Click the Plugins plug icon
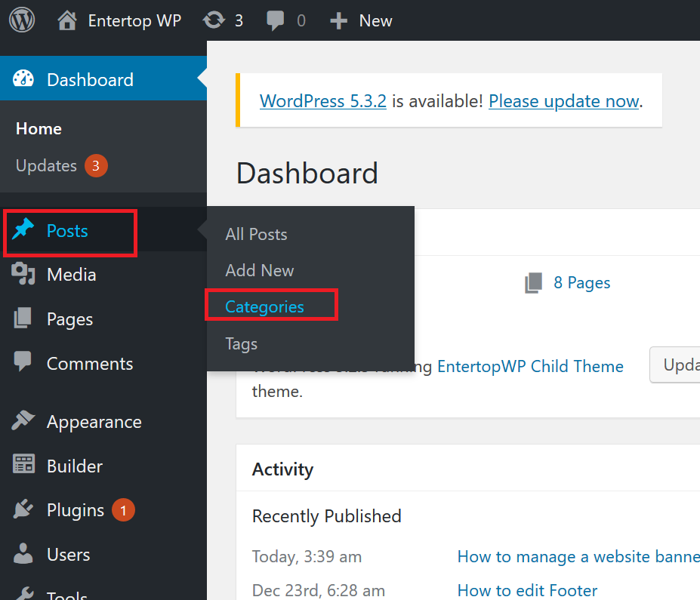Viewport: 700px width, 600px height. pos(23,509)
